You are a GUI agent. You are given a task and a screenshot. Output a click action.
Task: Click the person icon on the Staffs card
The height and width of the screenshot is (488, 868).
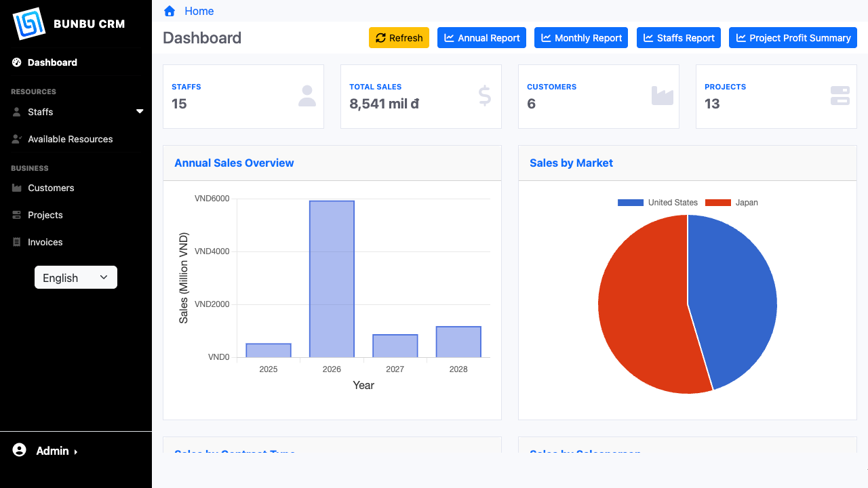pyautogui.click(x=307, y=96)
